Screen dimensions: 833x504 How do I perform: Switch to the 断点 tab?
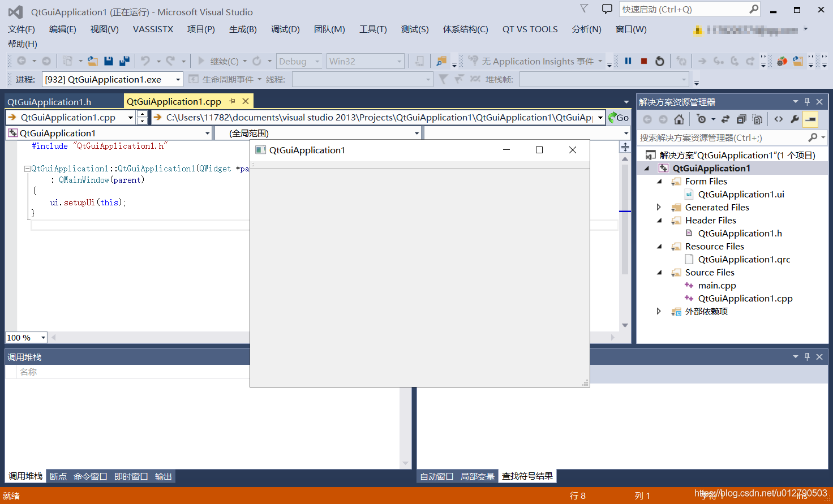58,476
